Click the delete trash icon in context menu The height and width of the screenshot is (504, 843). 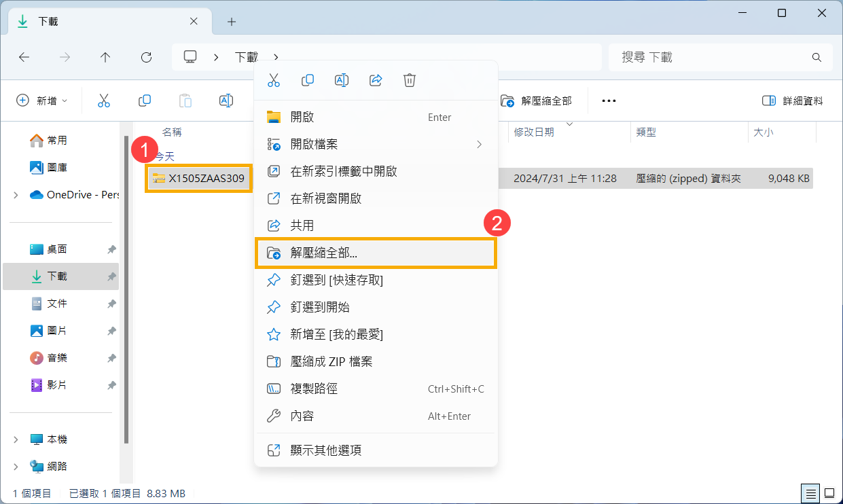(x=410, y=80)
